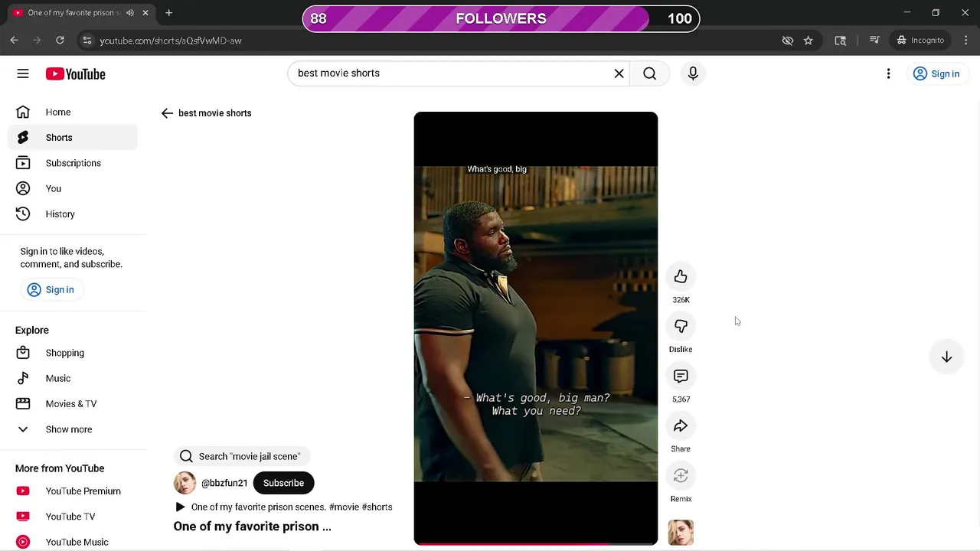Open Movies & TV under Explore

point(73,404)
